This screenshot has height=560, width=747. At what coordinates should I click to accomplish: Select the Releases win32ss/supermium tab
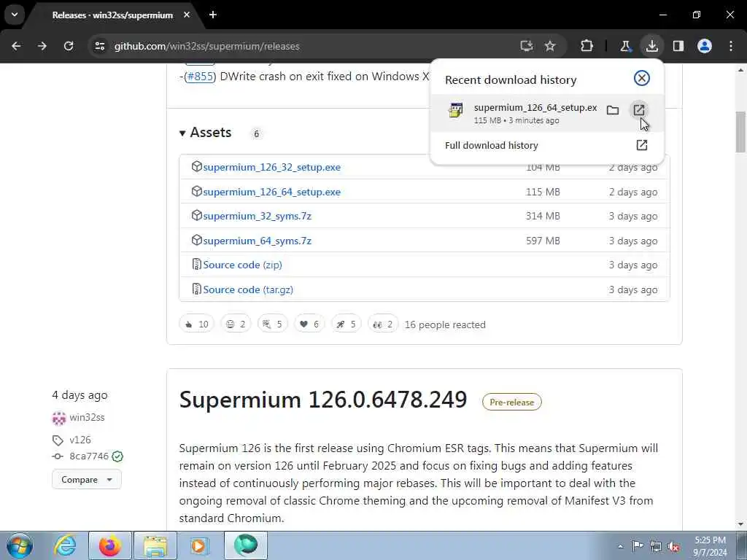112,15
